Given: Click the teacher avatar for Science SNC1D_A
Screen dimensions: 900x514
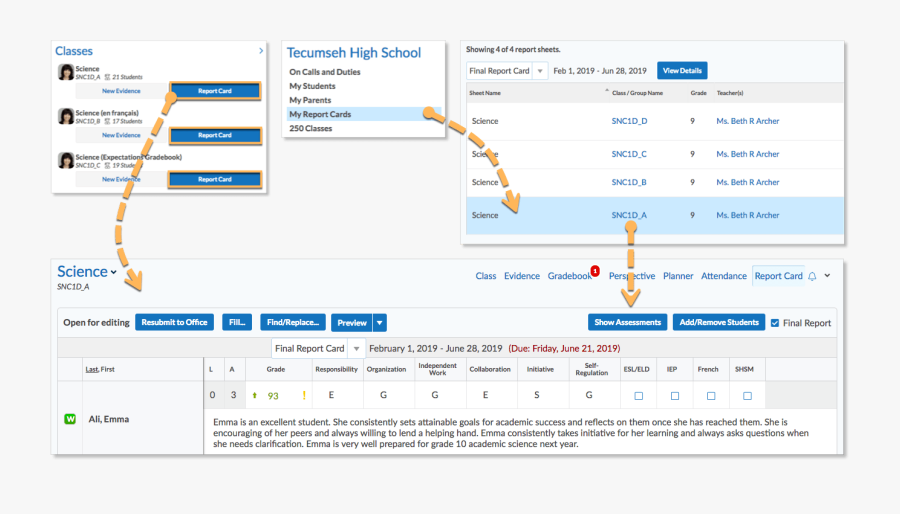Looking at the screenshot, I should [66, 72].
